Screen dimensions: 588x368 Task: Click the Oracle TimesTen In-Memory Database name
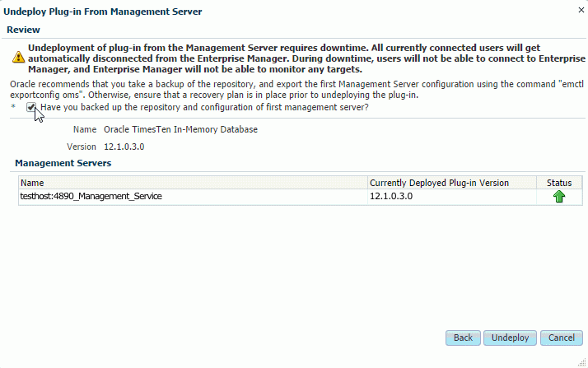[180, 129]
